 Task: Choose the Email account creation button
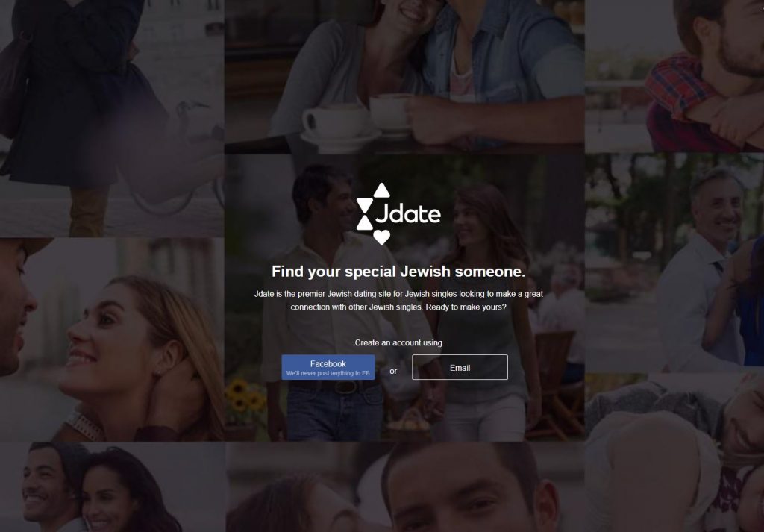pyautogui.click(x=460, y=367)
